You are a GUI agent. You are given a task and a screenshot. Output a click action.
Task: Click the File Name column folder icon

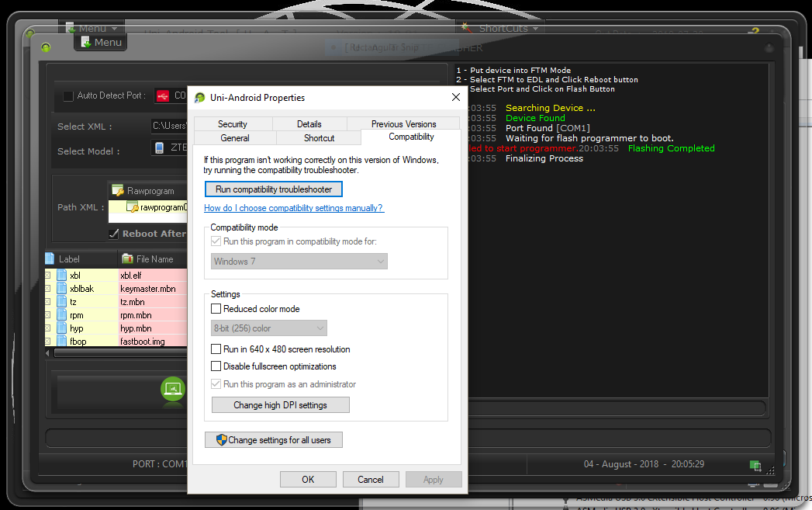click(127, 258)
